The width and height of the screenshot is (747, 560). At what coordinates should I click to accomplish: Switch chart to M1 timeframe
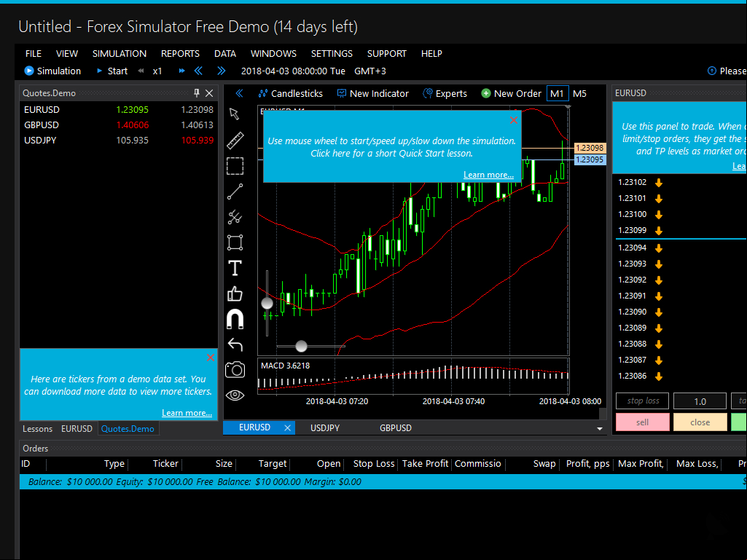coord(557,93)
